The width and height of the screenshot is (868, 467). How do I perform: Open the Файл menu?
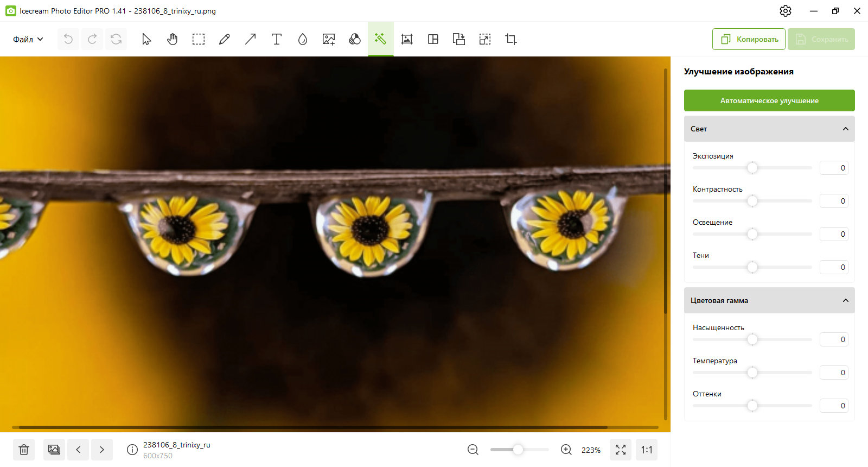pyautogui.click(x=28, y=39)
